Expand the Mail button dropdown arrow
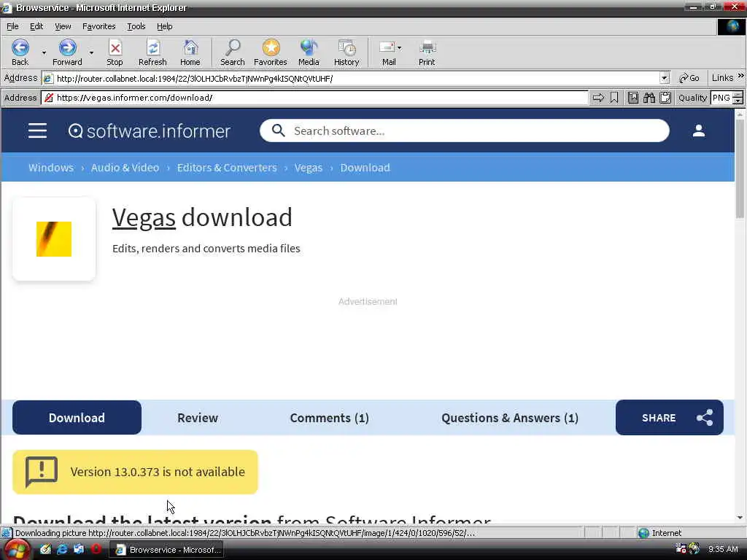The width and height of the screenshot is (747, 560). [399, 47]
